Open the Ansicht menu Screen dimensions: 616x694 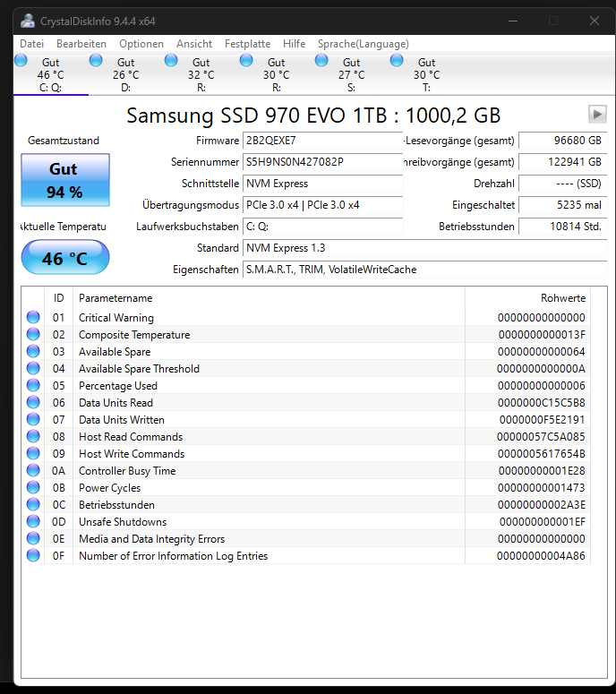point(194,44)
